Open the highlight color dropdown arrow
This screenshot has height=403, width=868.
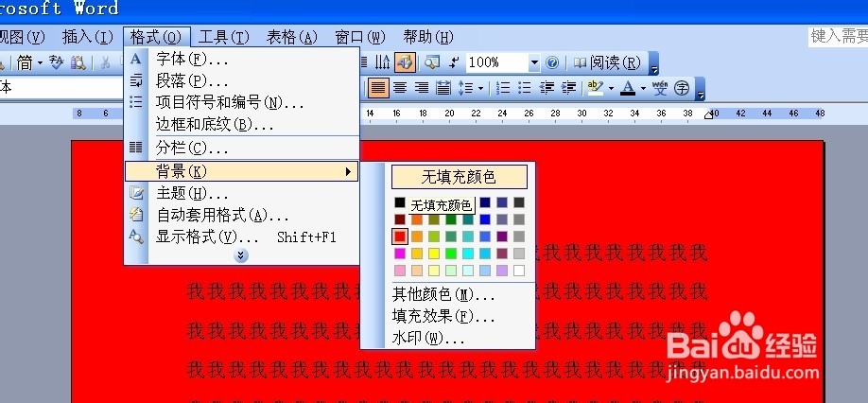[611, 87]
